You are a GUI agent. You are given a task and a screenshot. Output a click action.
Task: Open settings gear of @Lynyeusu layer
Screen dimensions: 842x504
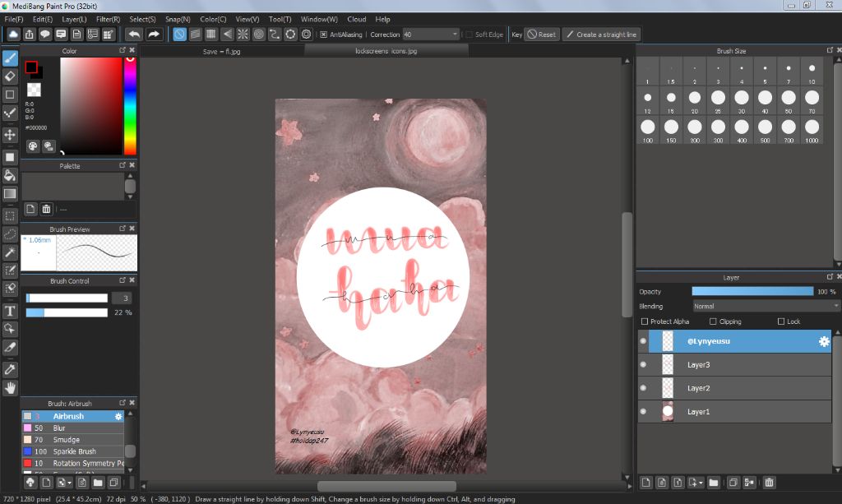(x=824, y=341)
